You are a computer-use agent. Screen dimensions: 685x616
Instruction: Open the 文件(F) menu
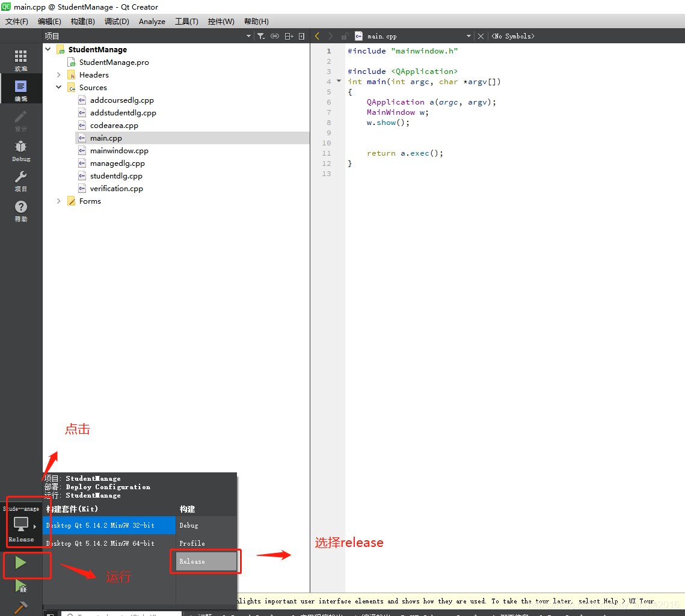[x=17, y=22]
